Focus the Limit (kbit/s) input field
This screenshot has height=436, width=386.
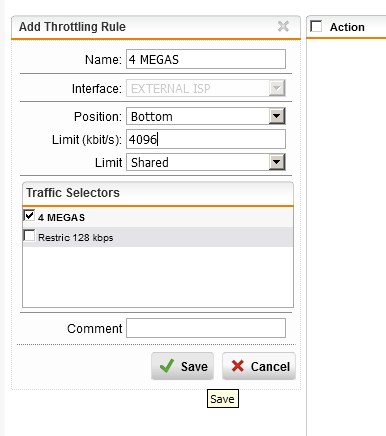click(x=206, y=139)
